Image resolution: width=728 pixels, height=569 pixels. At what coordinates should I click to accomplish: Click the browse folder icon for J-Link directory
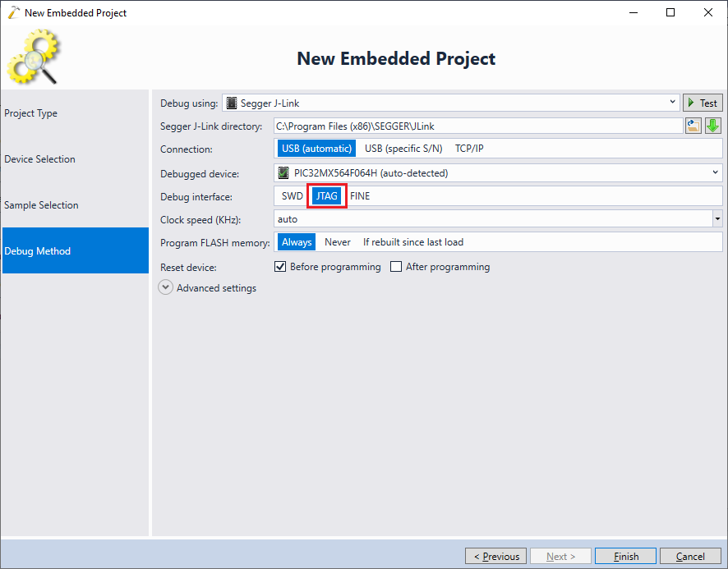[x=693, y=126]
